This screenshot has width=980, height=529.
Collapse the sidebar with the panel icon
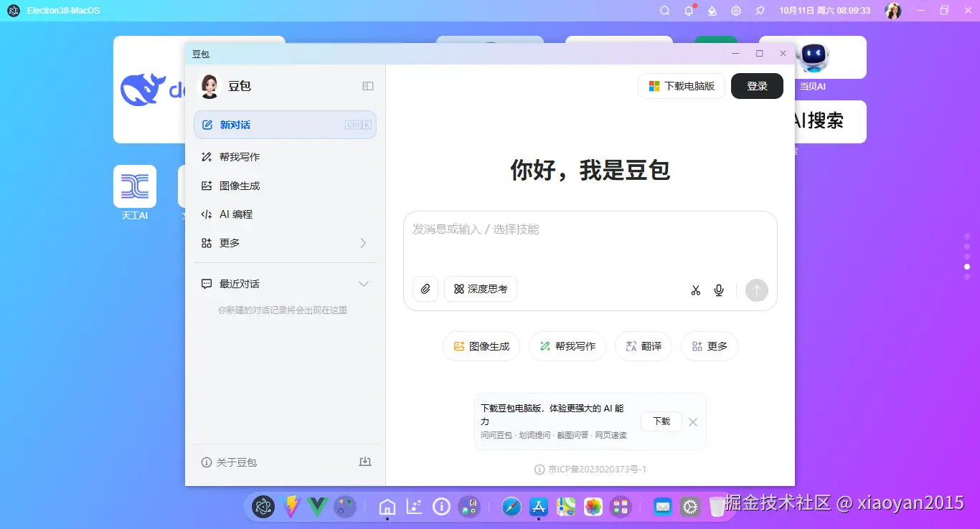[367, 85]
